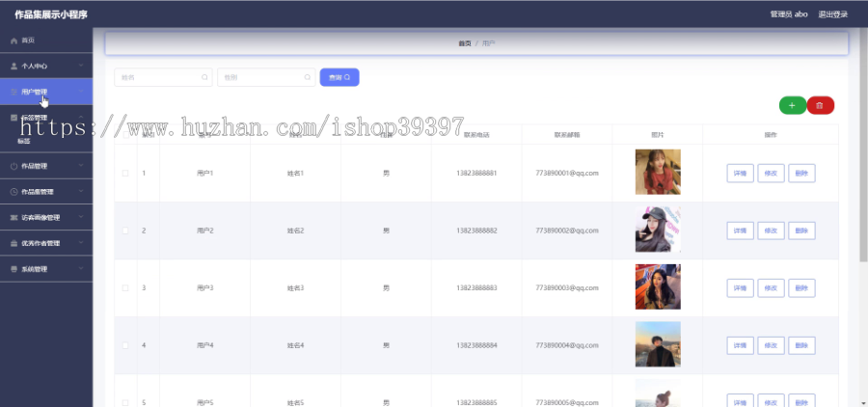The width and height of the screenshot is (868, 407).
Task: Click the photo thumbnail of 用户3
Action: point(658,286)
